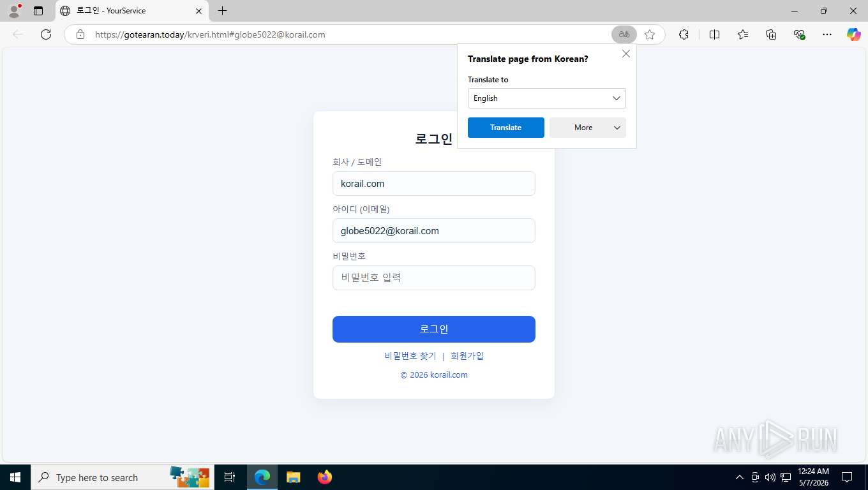Reload the page with the refresh icon
Viewport: 868px width, 490px height.
[46, 34]
